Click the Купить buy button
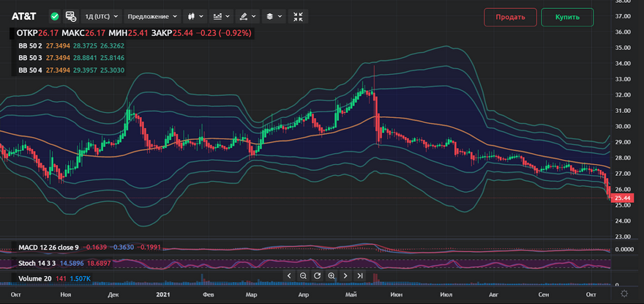Screen dimensions: 644x304 pyautogui.click(x=567, y=17)
